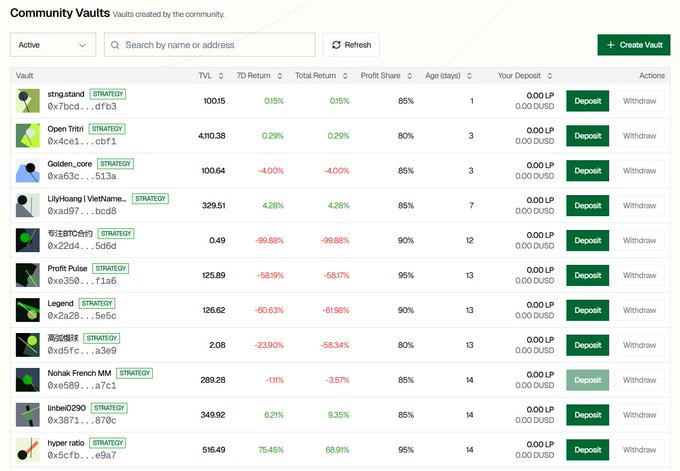Image resolution: width=680 pixels, height=471 pixels.
Task: Click the 75.45% 7D return value
Action: [x=271, y=450]
